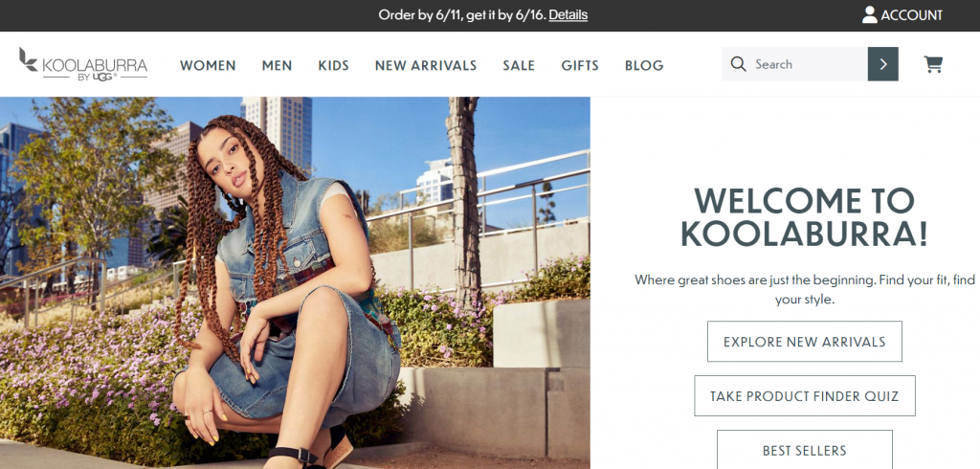The height and width of the screenshot is (469, 980).
Task: Click the Best Sellers button
Action: point(804,450)
